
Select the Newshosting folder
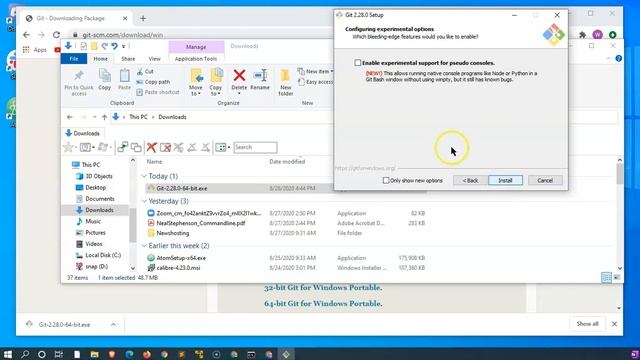coord(173,233)
